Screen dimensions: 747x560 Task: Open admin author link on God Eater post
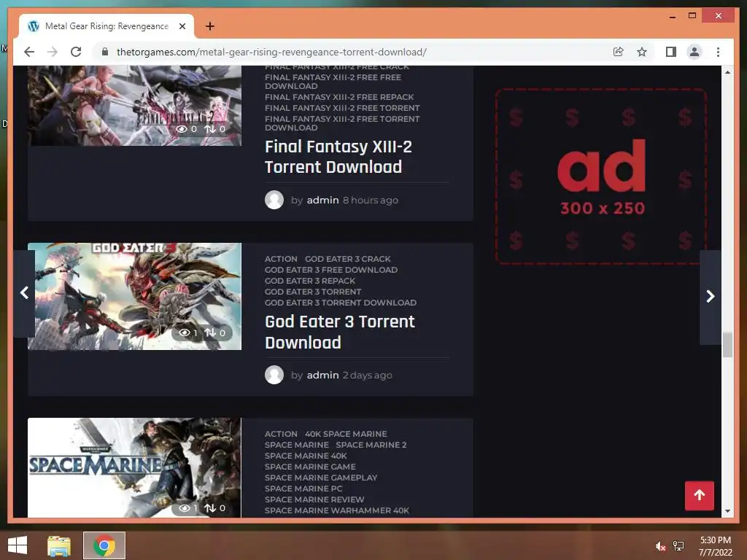click(x=322, y=376)
